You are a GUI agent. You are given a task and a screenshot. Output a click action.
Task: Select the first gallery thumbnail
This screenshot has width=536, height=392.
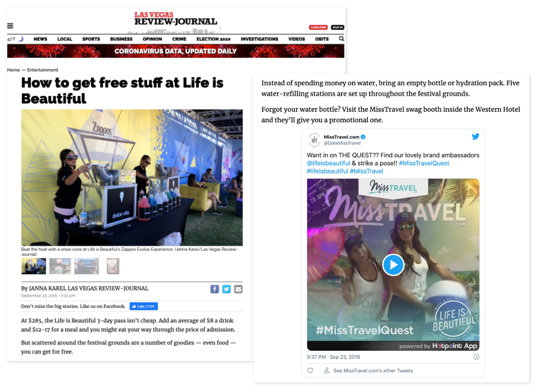point(33,266)
